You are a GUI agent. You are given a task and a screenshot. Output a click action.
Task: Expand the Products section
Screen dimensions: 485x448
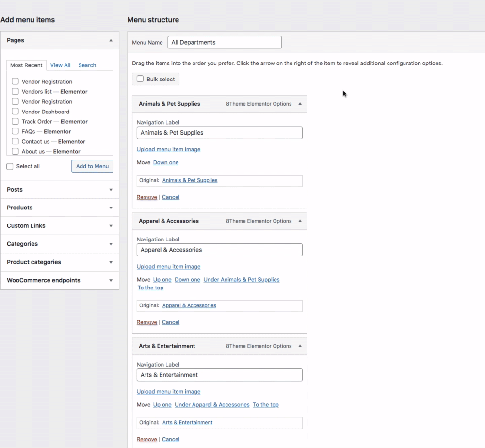[x=111, y=208]
